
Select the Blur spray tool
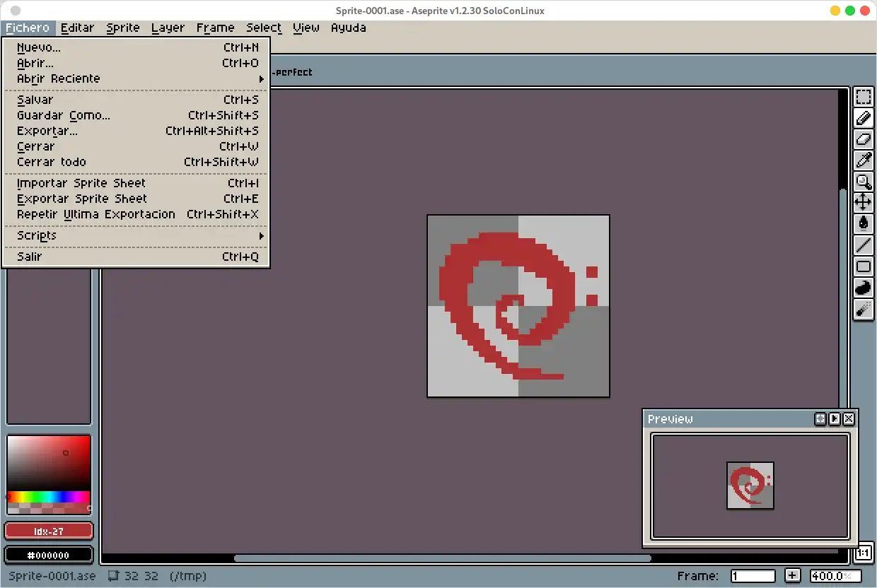tap(863, 309)
